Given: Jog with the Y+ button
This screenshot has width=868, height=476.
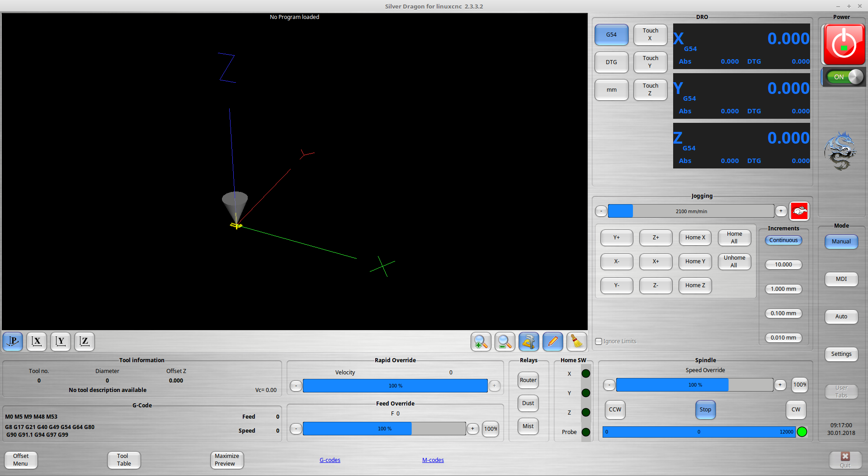Looking at the screenshot, I should click(x=617, y=238).
